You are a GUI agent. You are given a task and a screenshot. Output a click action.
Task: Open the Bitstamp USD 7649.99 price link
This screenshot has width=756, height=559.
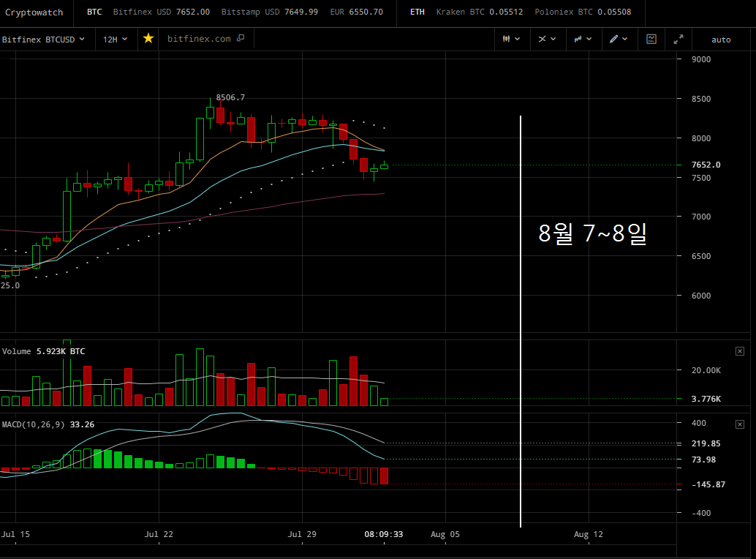click(x=270, y=12)
